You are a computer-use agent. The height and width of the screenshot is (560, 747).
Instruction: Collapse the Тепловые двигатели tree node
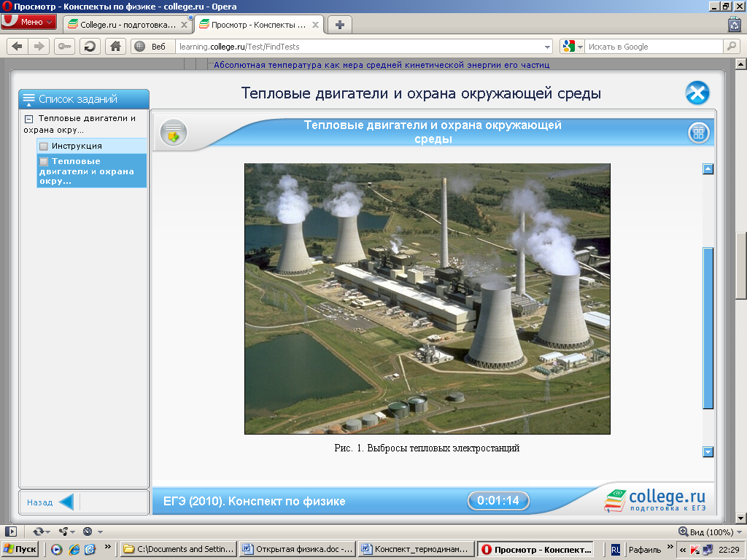tap(28, 119)
